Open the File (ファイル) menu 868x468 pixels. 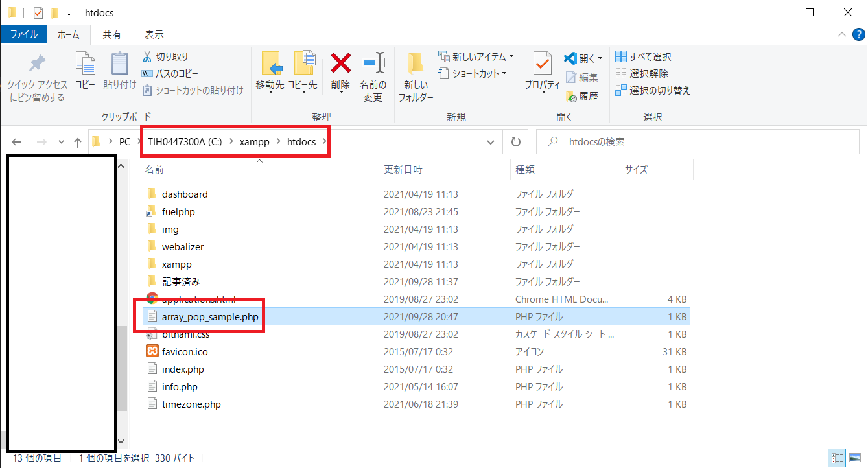point(23,34)
